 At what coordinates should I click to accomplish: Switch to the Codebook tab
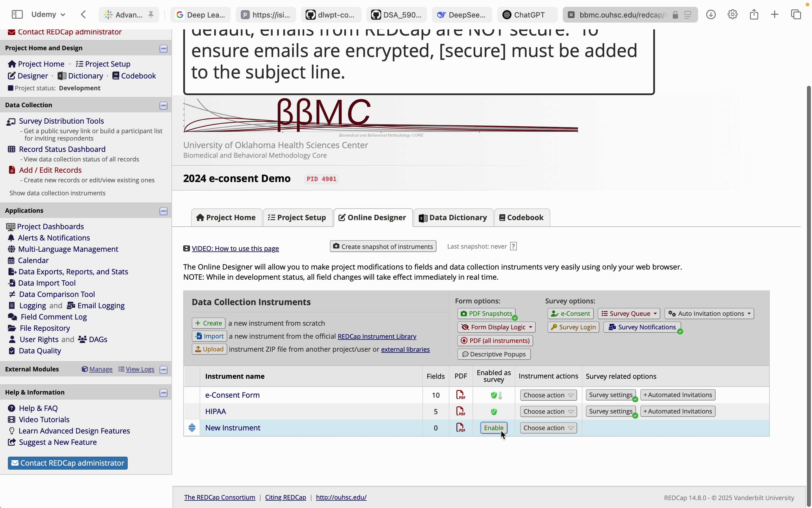point(522,218)
